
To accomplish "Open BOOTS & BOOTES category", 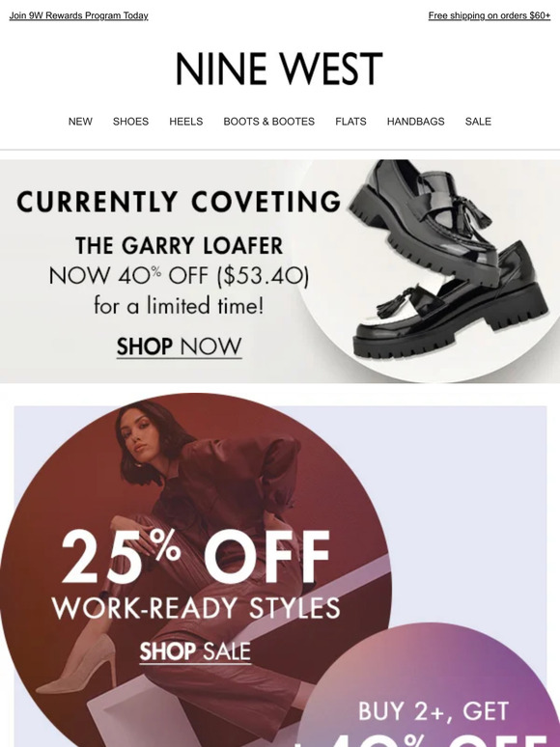I will [268, 122].
